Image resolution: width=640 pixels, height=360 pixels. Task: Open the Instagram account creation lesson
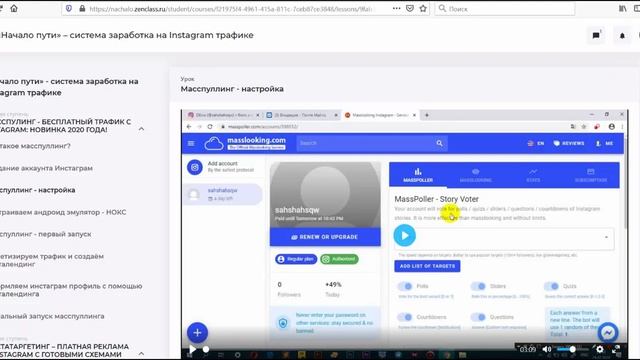[46, 168]
